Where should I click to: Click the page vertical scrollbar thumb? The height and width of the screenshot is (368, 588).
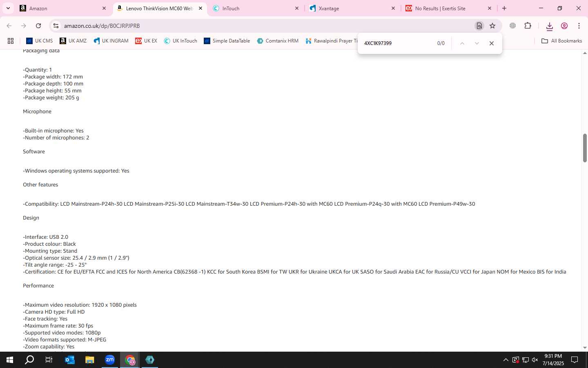coord(585,148)
